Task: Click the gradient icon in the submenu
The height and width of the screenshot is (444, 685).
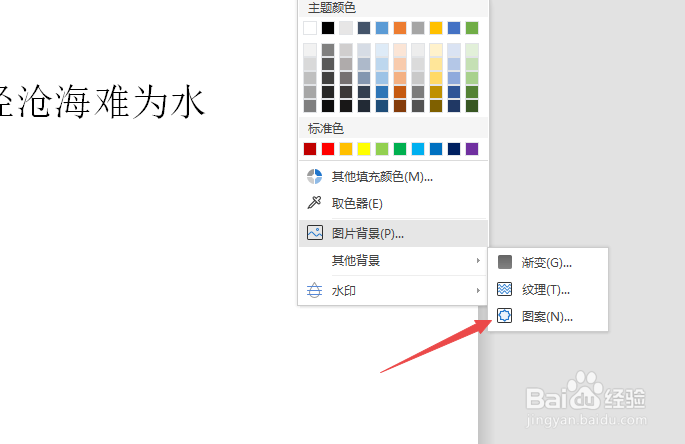Action: click(x=505, y=262)
